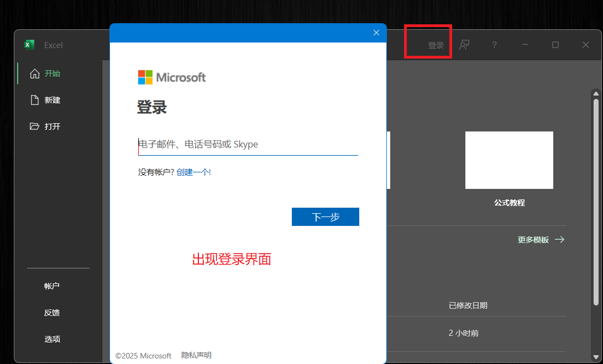Close the Excel window
603x364 pixels.
tap(586, 45)
